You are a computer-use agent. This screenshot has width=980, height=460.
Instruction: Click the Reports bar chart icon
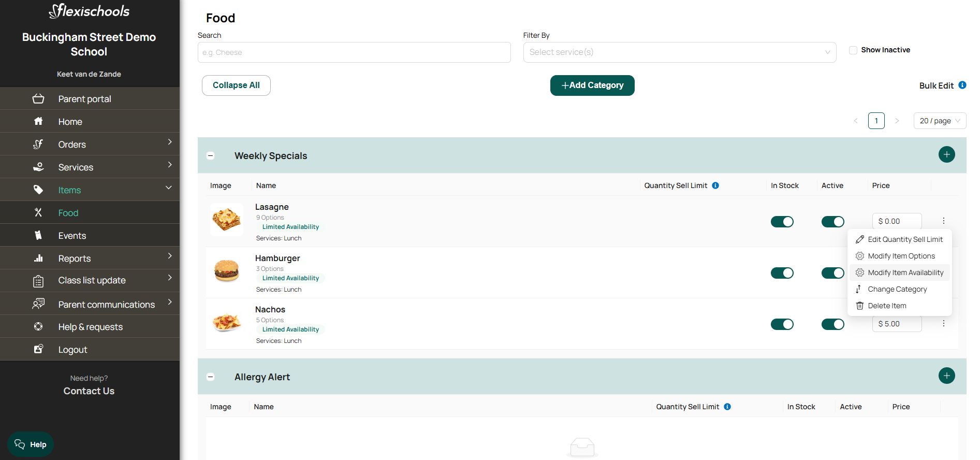pyautogui.click(x=38, y=258)
